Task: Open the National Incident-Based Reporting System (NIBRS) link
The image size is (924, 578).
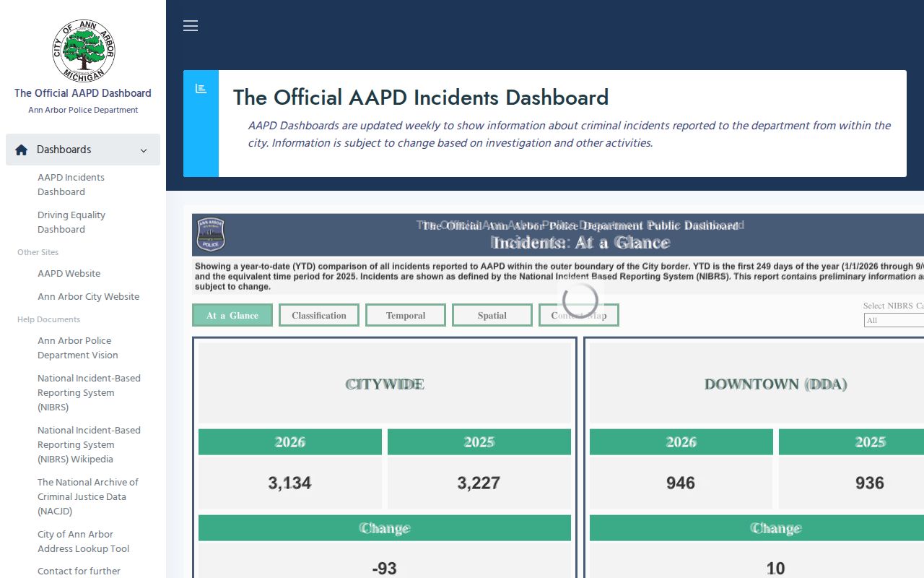Action: point(89,392)
